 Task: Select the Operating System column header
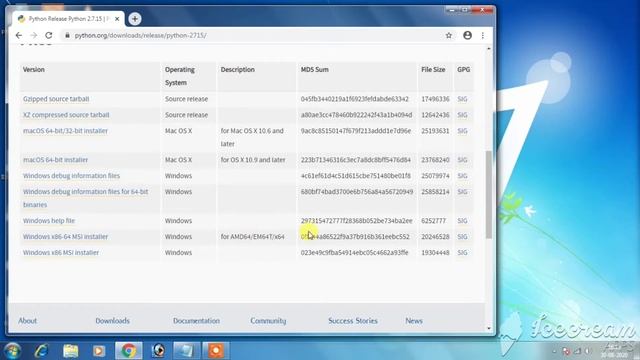180,76
